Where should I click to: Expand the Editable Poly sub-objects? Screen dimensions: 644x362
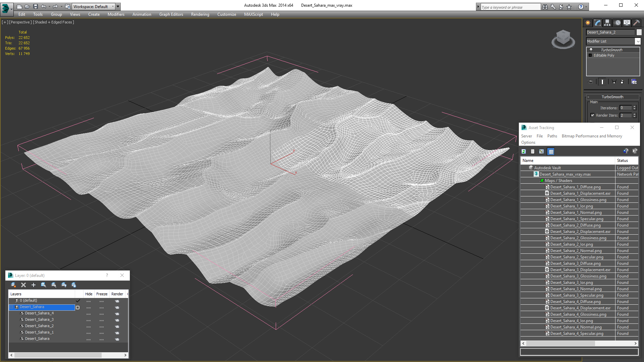click(x=590, y=55)
